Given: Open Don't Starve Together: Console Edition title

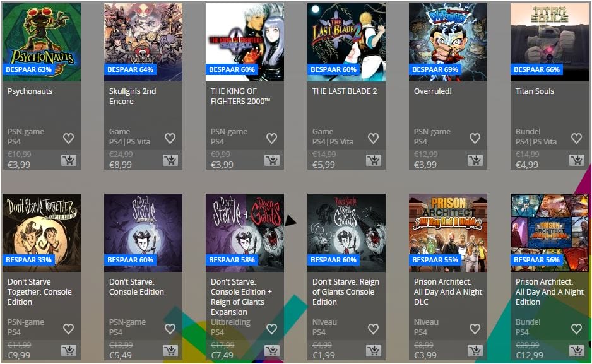Looking at the screenshot, I should pyautogui.click(x=40, y=291).
